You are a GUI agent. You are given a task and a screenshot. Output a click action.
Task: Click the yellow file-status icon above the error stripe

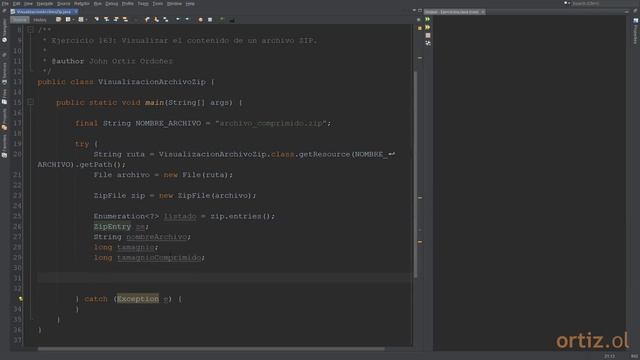coord(420,28)
